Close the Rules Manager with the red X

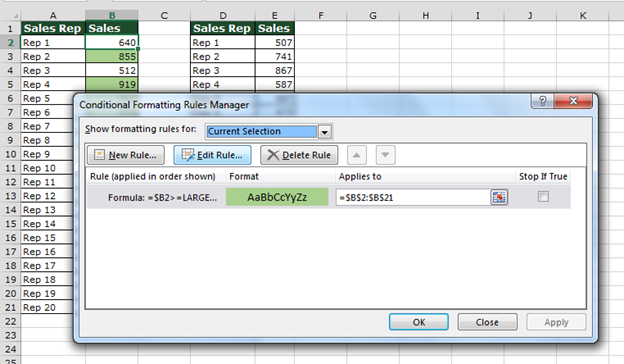[573, 101]
